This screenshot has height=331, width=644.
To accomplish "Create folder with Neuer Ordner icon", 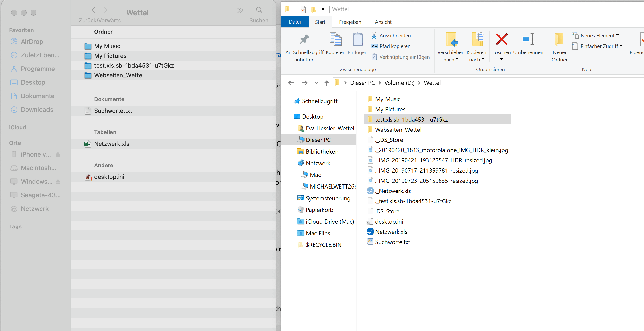I will pos(559,40).
